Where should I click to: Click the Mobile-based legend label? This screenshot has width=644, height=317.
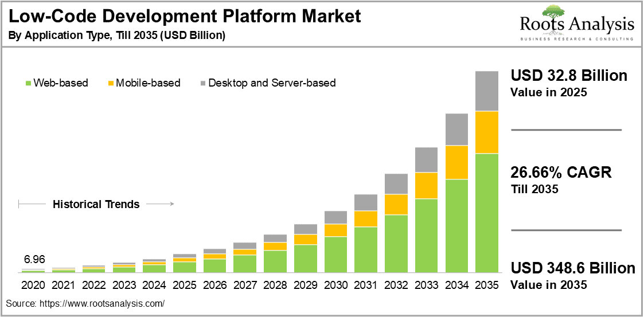click(x=148, y=83)
